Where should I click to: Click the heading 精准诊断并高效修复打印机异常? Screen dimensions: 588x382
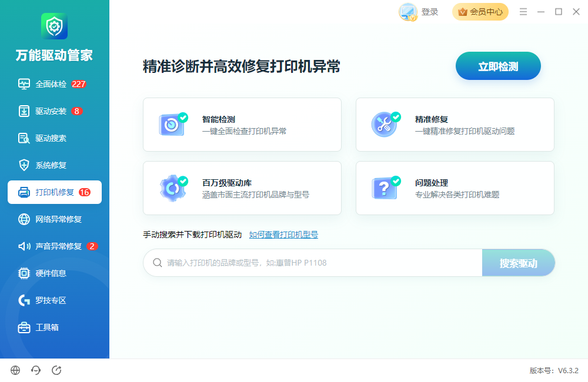point(242,66)
